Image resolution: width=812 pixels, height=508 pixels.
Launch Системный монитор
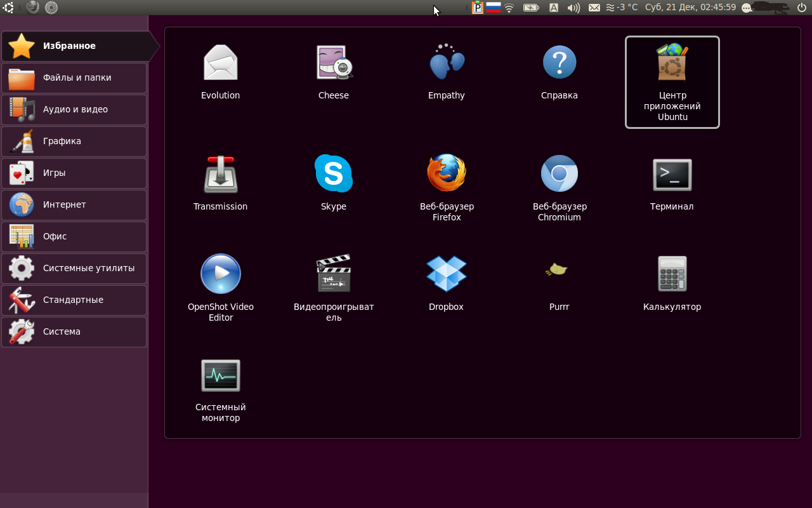221,390
